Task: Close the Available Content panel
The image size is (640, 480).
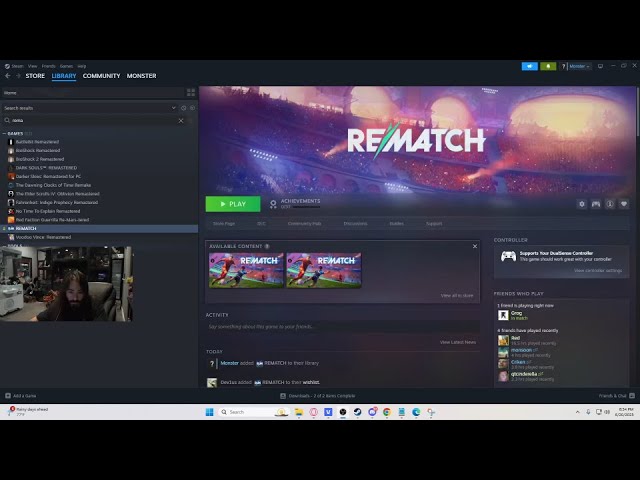Action: [475, 246]
